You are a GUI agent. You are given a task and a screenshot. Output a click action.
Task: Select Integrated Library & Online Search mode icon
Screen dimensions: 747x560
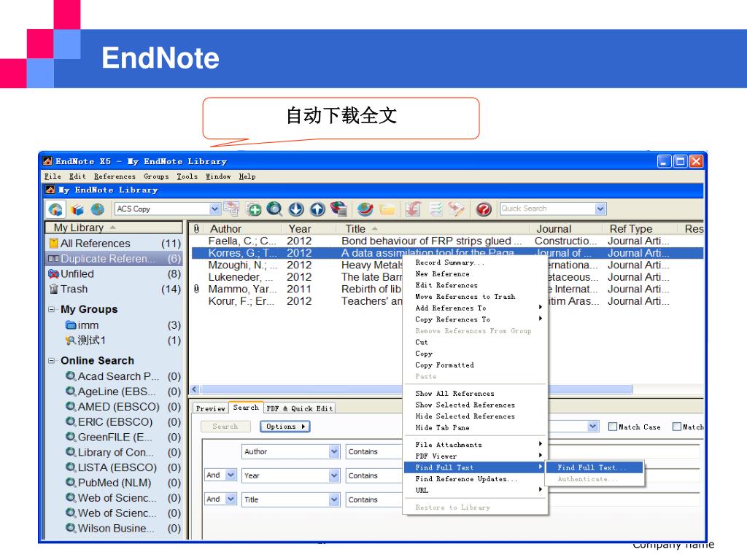click(55, 209)
